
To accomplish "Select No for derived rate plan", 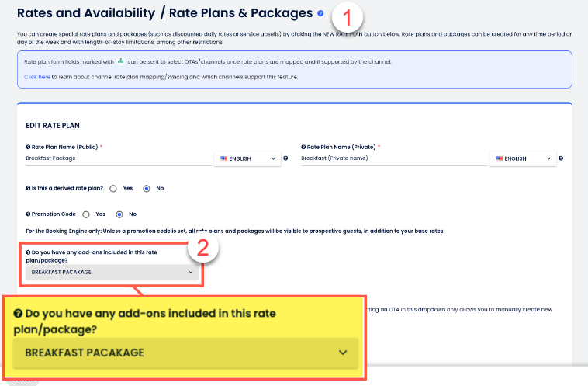I will click(x=146, y=188).
